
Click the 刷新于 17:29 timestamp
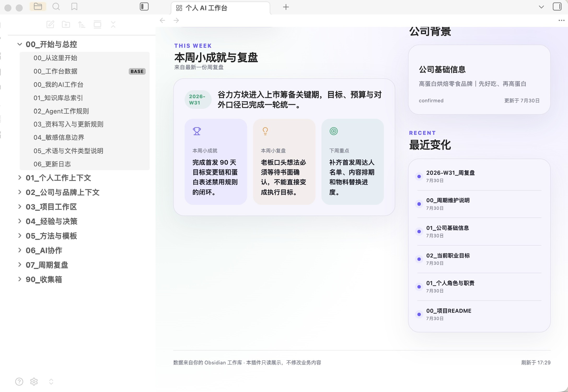pos(536,362)
